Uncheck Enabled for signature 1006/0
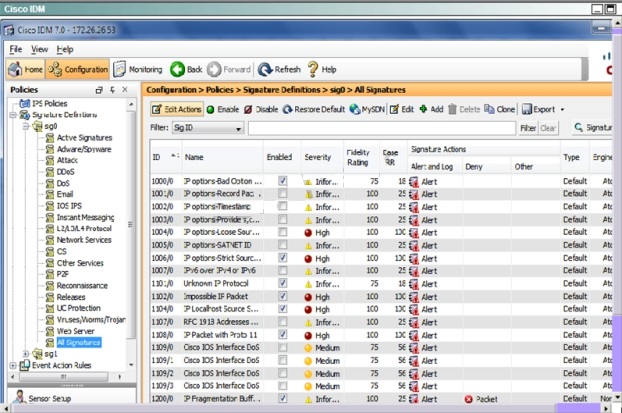Viewport: 622px width, 413px height. [x=282, y=258]
